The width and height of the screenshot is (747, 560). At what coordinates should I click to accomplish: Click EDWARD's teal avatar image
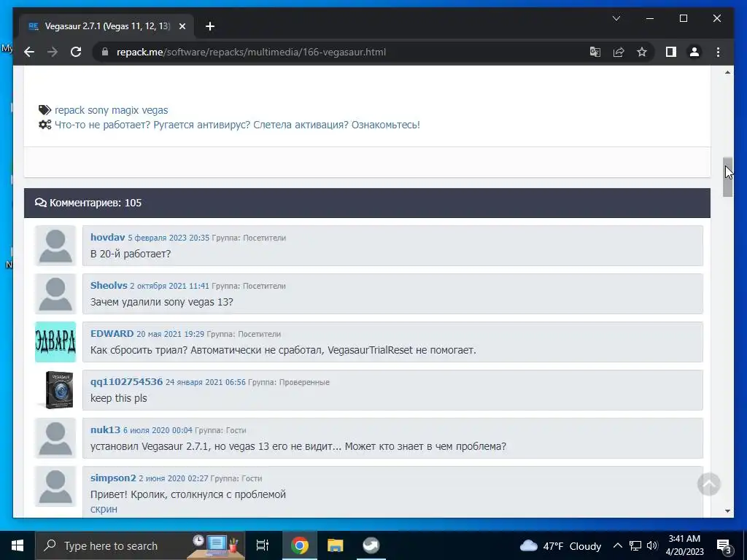pyautogui.click(x=55, y=342)
